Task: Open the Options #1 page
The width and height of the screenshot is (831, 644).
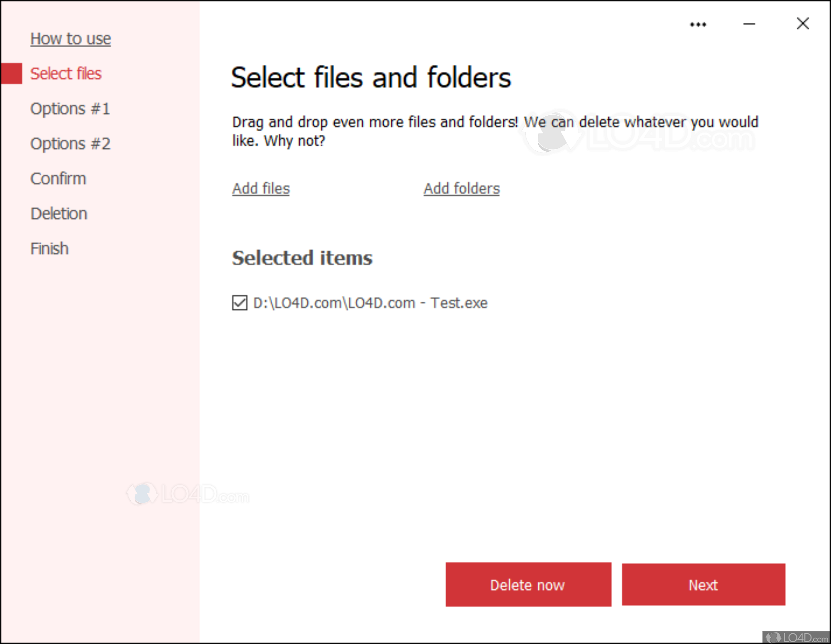Action: click(70, 108)
